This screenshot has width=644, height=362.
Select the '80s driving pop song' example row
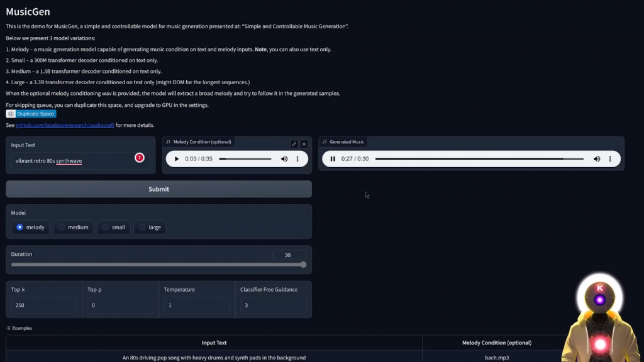(x=214, y=358)
